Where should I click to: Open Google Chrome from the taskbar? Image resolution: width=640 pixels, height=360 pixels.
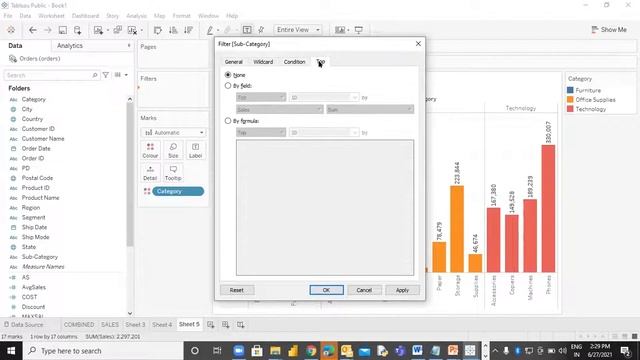[311, 351]
